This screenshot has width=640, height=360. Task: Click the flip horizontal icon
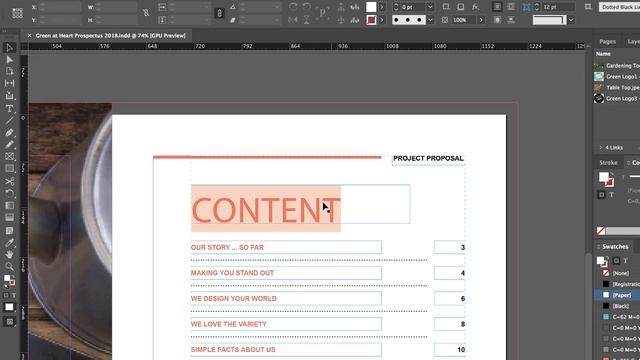(293, 20)
